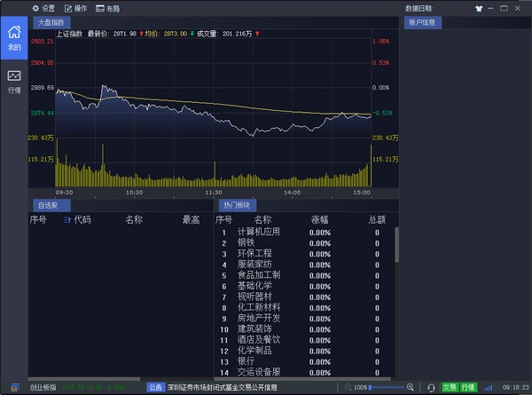Click the network signal strength icon

coord(489,387)
